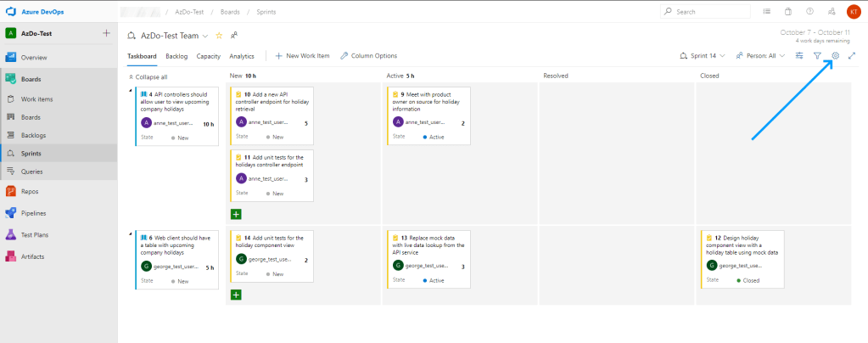Open the Sprint 14 dropdown
This screenshot has width=868, height=343.
(703, 56)
